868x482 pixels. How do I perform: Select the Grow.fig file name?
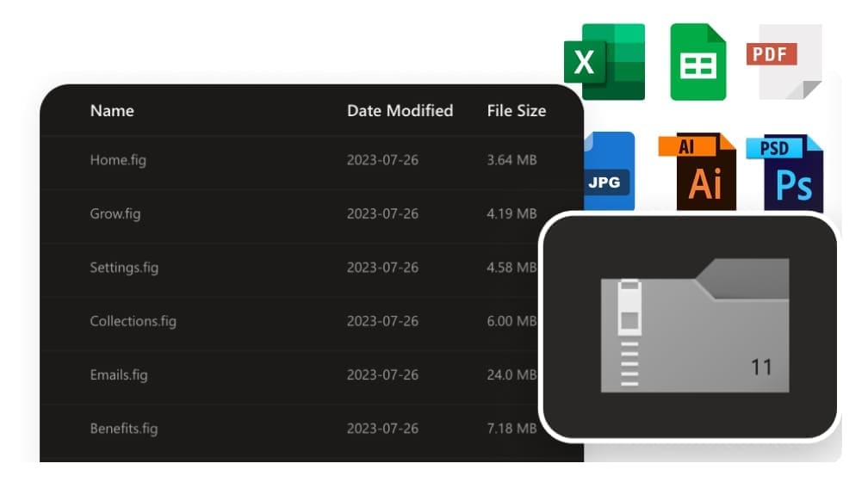pos(115,214)
